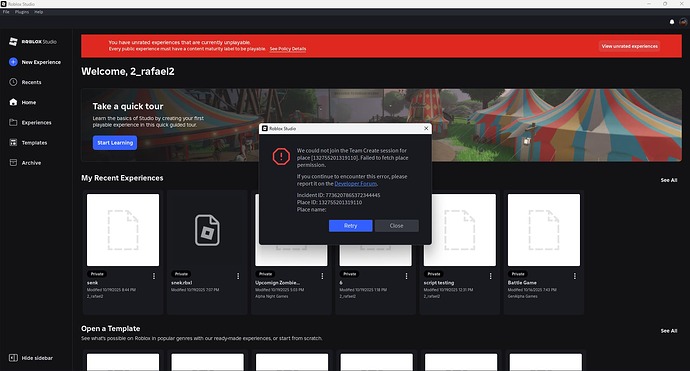This screenshot has width=690, height=371.
Task: Click the first template thumbnail at bottom
Action: pos(123,362)
